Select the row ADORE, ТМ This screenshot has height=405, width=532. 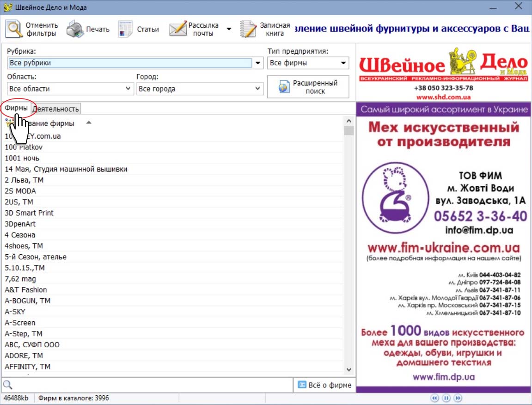(173, 356)
